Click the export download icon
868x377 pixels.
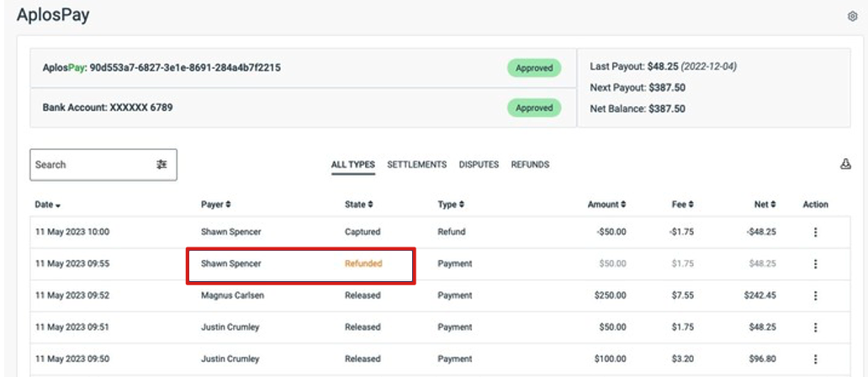coord(845,164)
